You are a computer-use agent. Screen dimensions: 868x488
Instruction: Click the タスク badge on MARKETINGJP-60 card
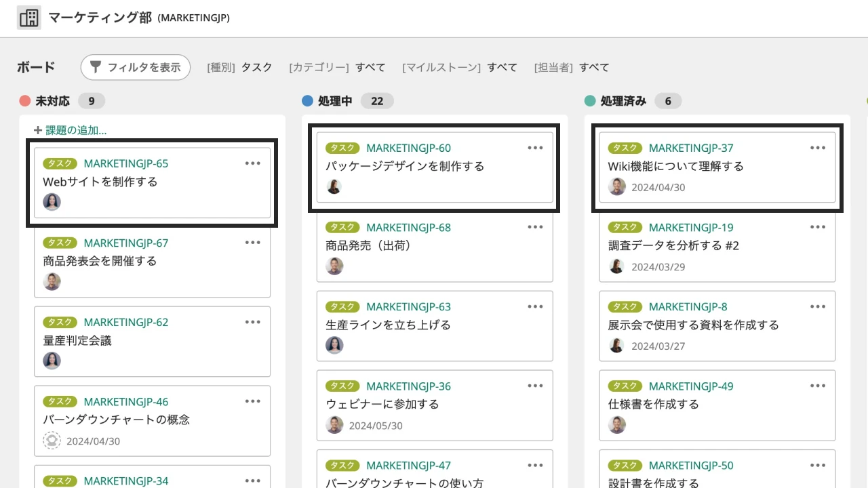[x=342, y=148]
